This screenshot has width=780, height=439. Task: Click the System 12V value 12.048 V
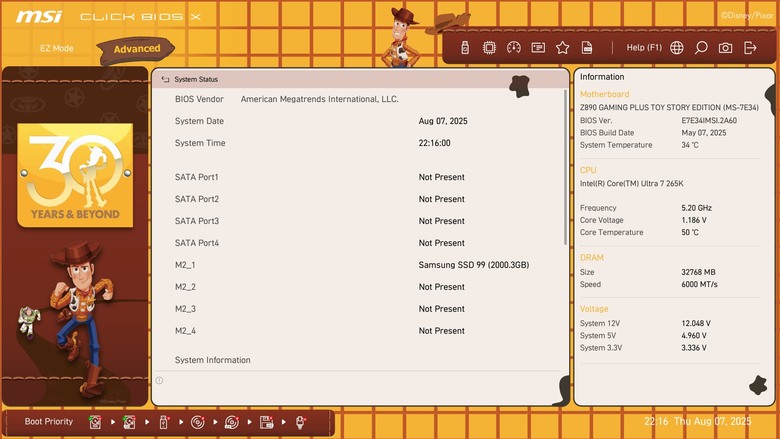(x=695, y=323)
